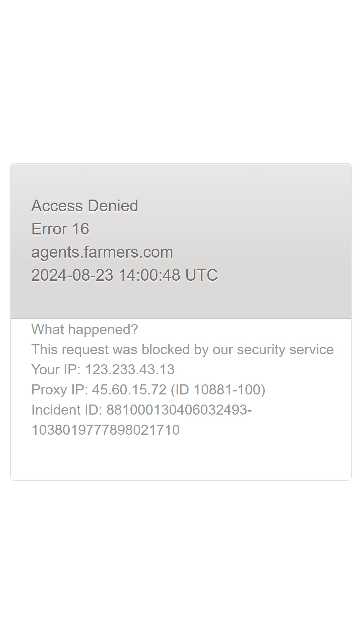Click the 14:00:48 time value
The width and height of the screenshot is (362, 644).
(x=149, y=275)
